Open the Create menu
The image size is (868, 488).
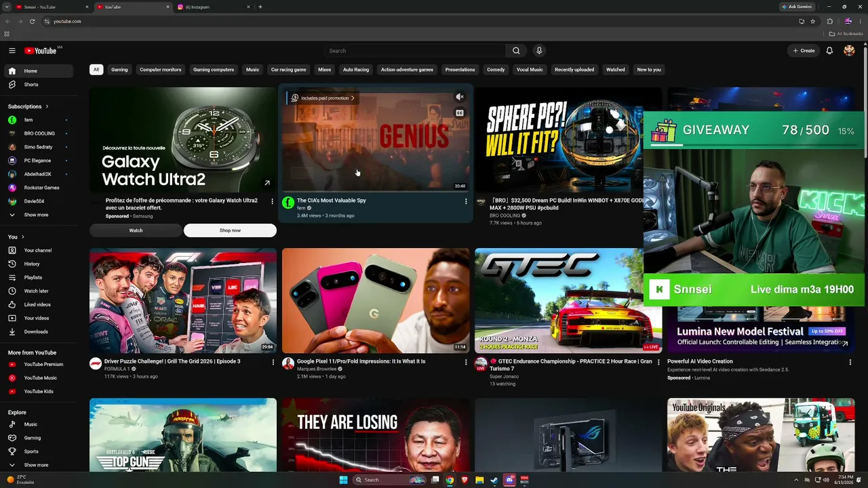click(804, 51)
